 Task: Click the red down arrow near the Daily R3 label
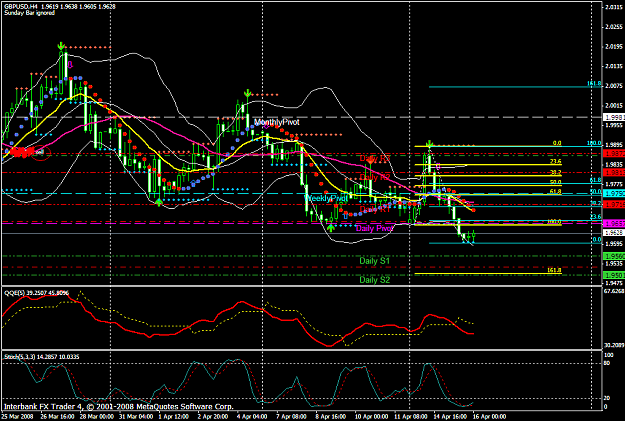click(x=370, y=160)
